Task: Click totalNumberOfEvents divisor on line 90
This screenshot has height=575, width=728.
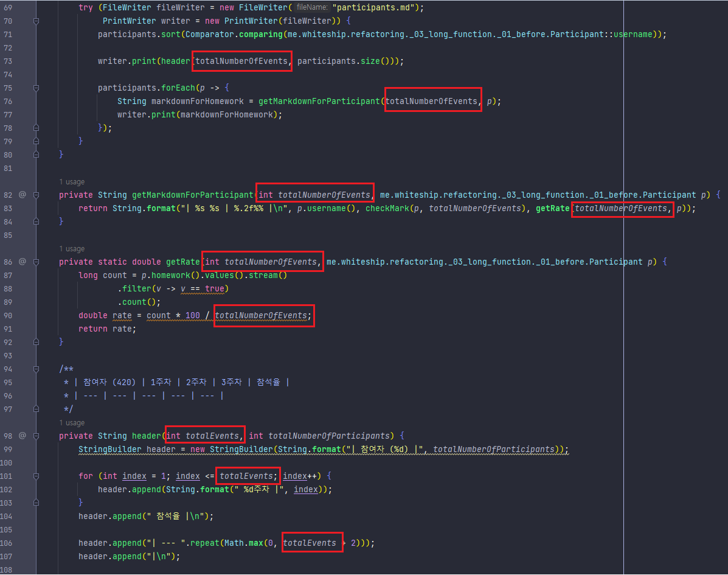Action: 260,315
